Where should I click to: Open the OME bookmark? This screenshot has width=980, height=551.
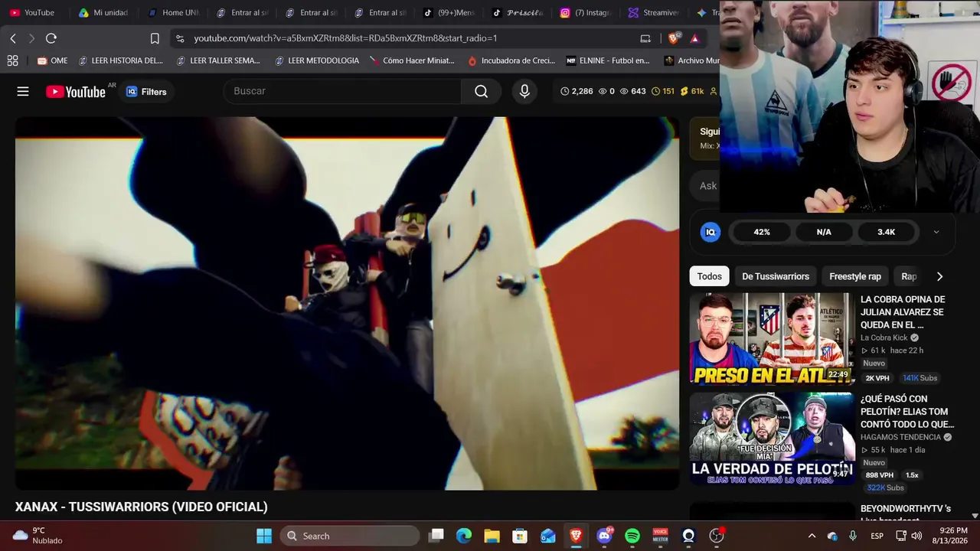pyautogui.click(x=53, y=60)
